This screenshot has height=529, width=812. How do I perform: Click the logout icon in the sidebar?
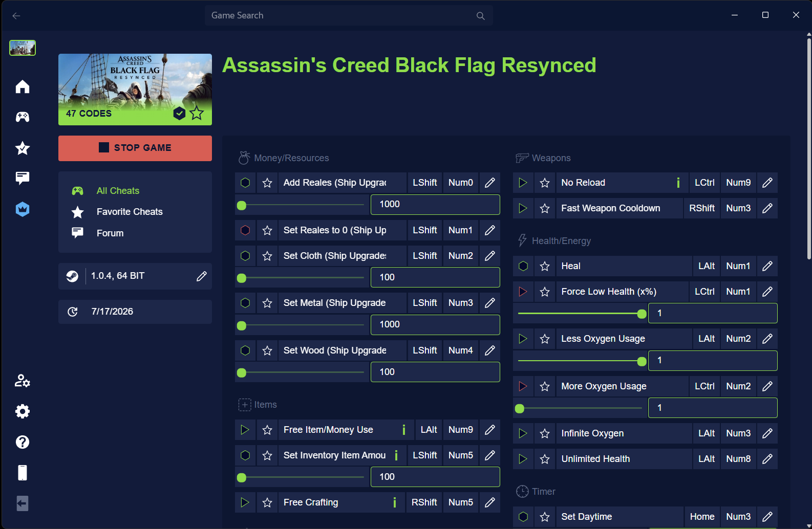[23, 503]
